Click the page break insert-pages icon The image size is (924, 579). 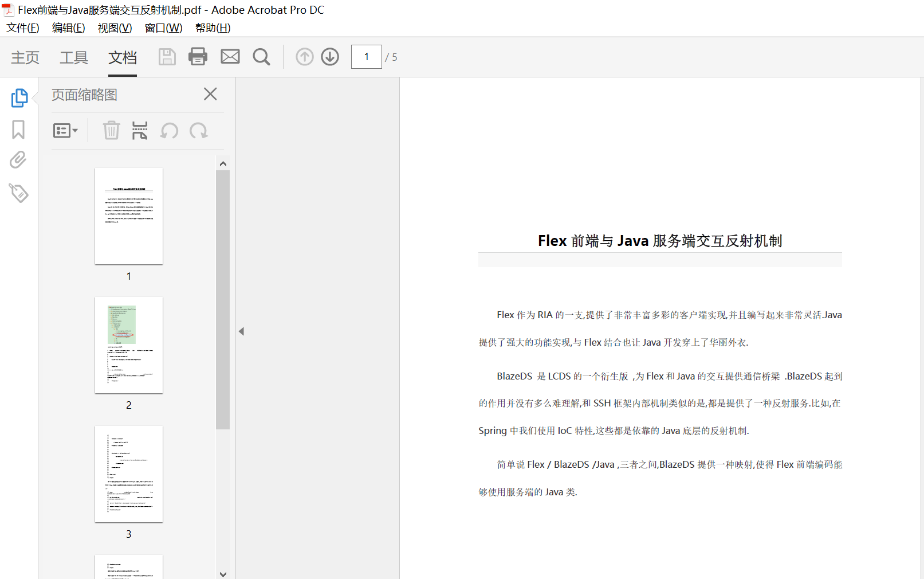[140, 131]
